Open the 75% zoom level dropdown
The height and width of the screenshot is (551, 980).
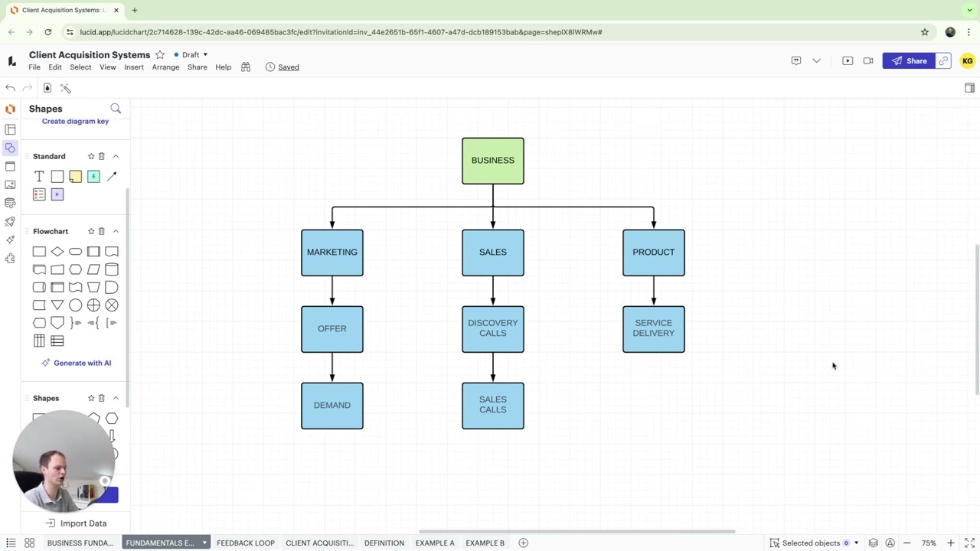929,543
